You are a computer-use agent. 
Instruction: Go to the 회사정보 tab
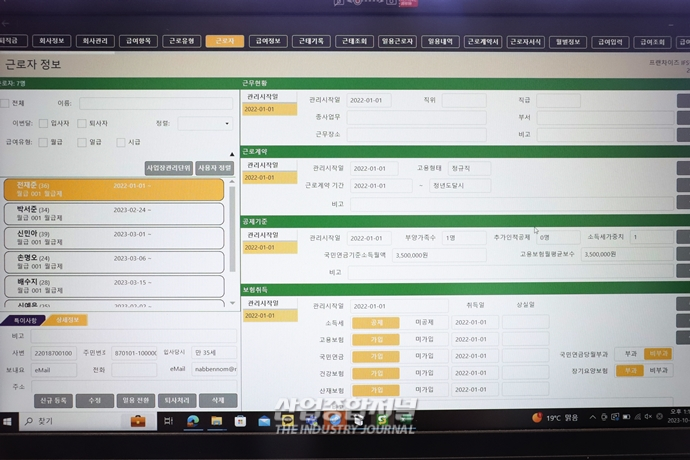(x=51, y=42)
